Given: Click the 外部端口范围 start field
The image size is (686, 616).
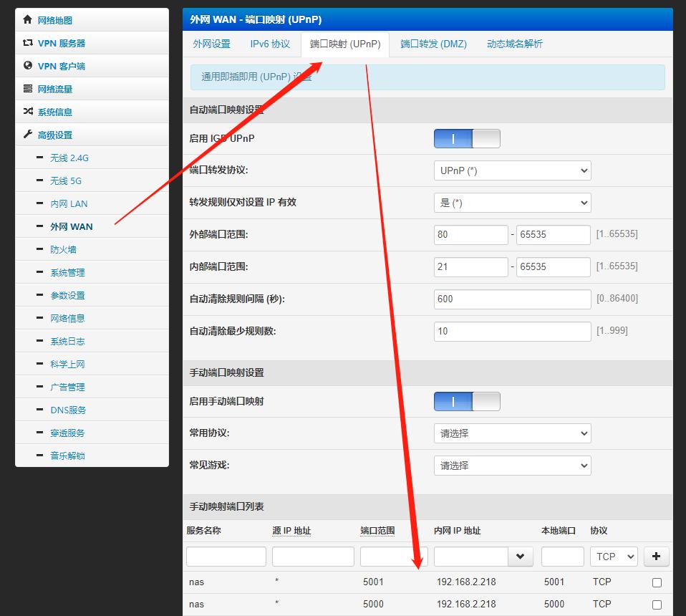Looking at the screenshot, I should pyautogui.click(x=470, y=234).
